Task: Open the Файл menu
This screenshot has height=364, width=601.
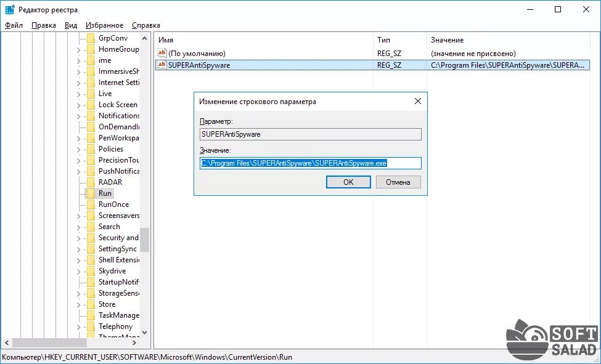Action: click(x=14, y=25)
